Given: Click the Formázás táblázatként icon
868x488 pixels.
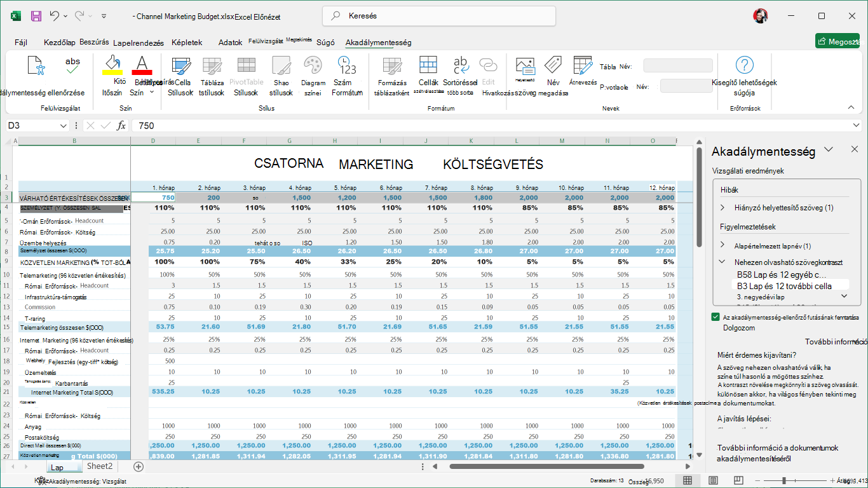Looking at the screenshot, I should 392,65.
